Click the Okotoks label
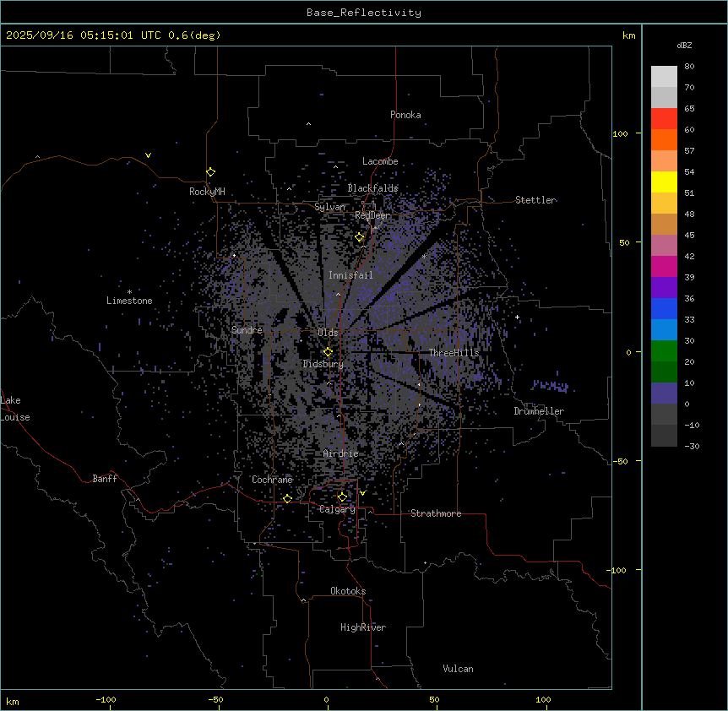Screen dimensions: 728x711 348,591
